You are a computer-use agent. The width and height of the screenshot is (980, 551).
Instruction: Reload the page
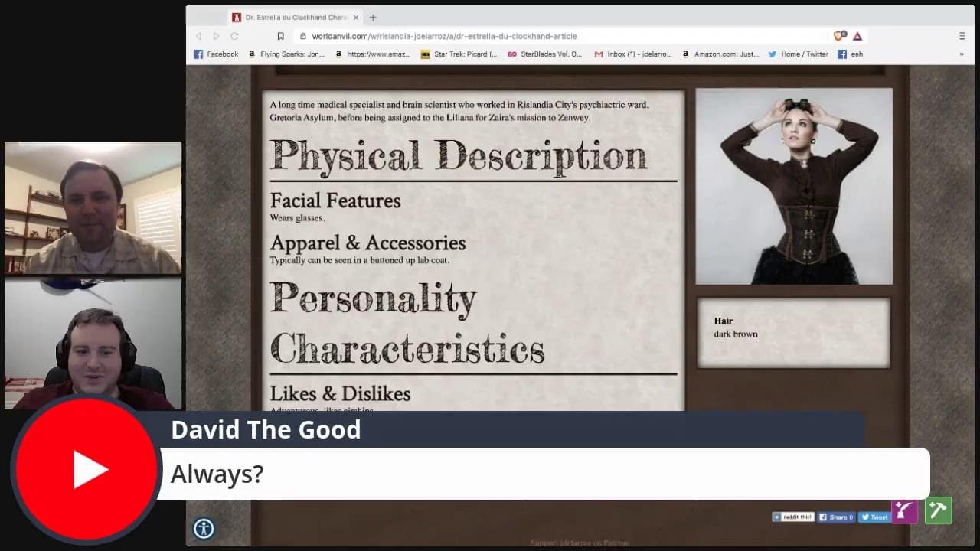(234, 36)
